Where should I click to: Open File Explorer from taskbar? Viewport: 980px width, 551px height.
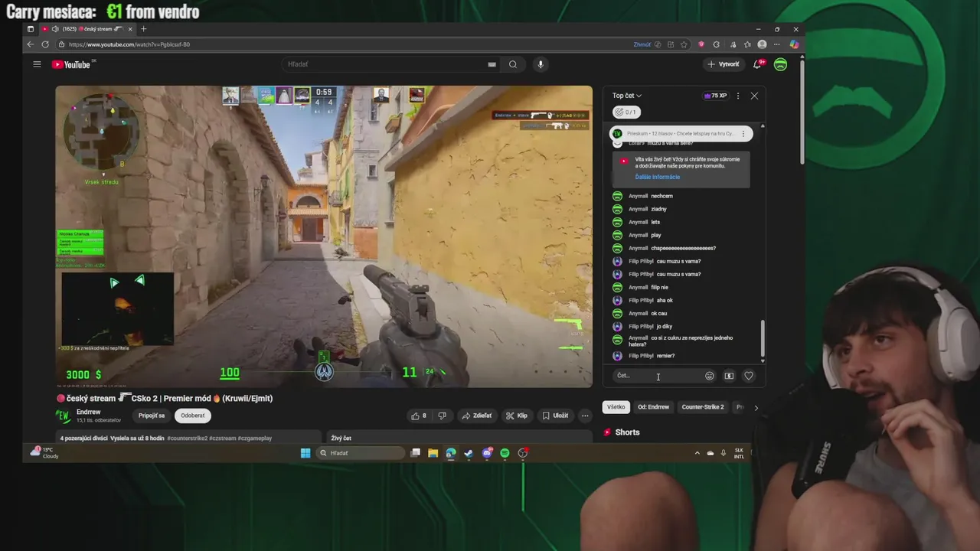point(433,453)
